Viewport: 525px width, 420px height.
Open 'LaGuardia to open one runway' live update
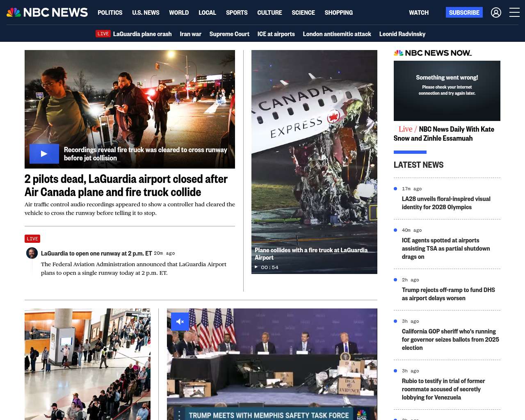pyautogui.click(x=96, y=253)
